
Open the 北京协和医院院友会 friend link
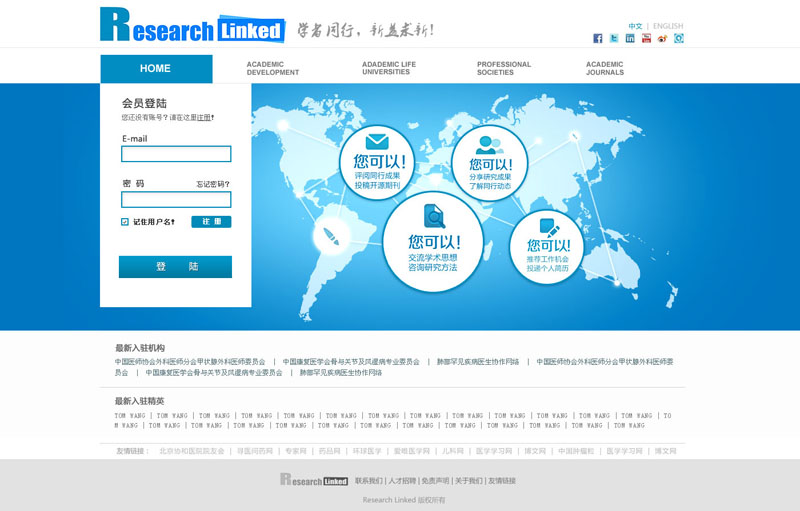tap(192, 451)
